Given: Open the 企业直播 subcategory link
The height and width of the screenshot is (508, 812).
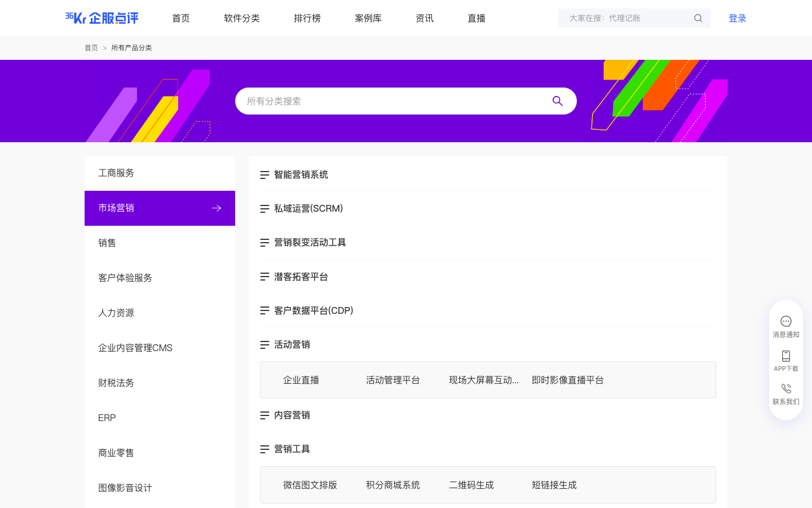Looking at the screenshot, I should coord(301,380).
